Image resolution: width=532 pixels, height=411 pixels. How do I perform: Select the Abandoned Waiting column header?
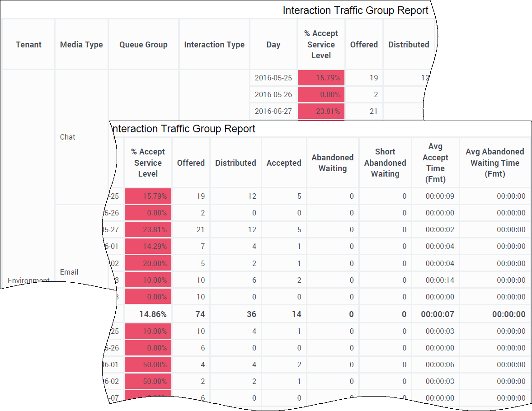[x=333, y=163]
